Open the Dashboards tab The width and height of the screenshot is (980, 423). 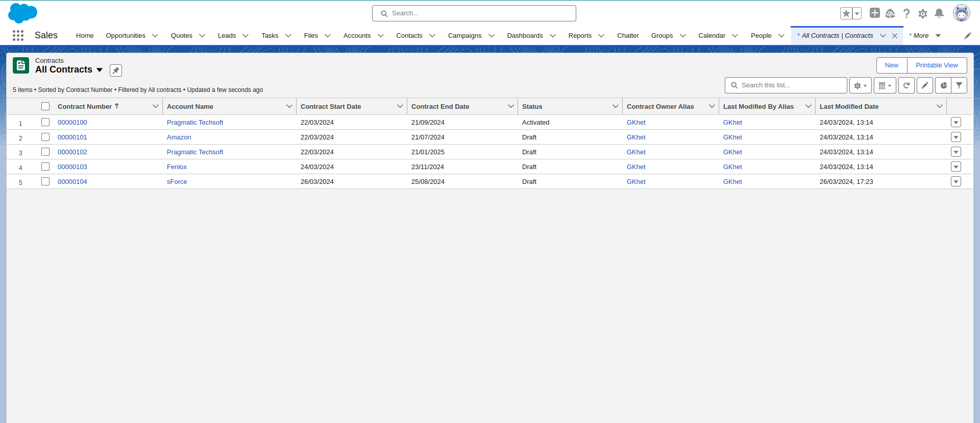525,36
